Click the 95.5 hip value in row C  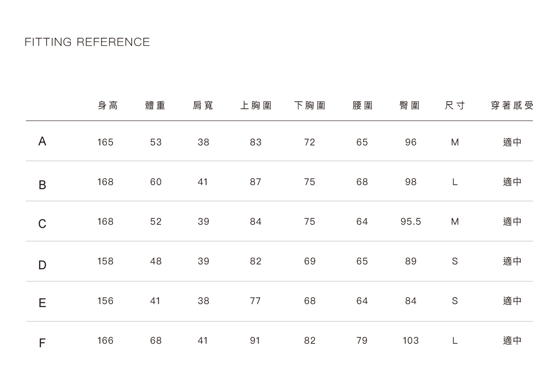coord(411,222)
